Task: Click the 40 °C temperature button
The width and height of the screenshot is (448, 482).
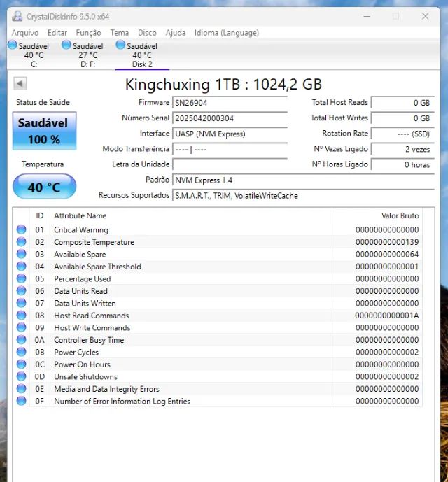Action: point(44,187)
